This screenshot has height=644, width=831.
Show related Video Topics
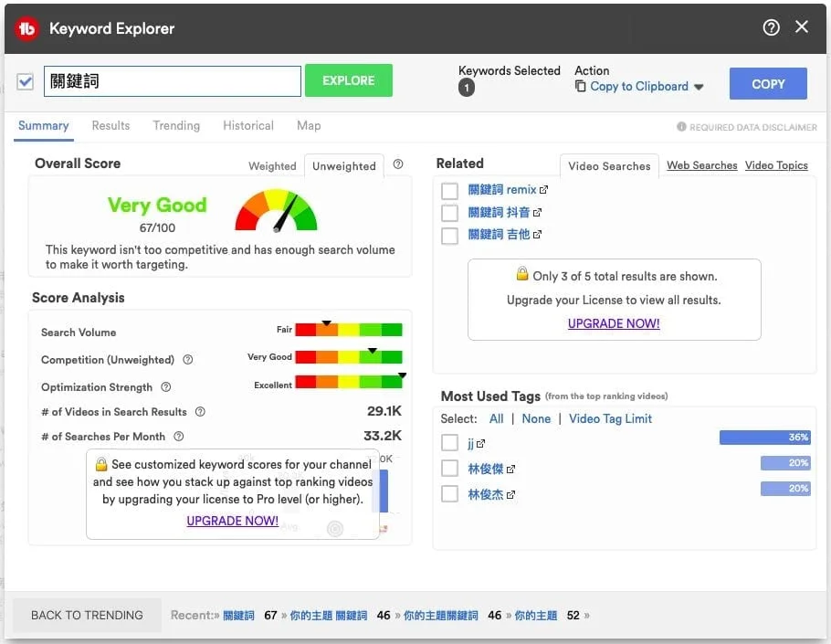(x=776, y=165)
